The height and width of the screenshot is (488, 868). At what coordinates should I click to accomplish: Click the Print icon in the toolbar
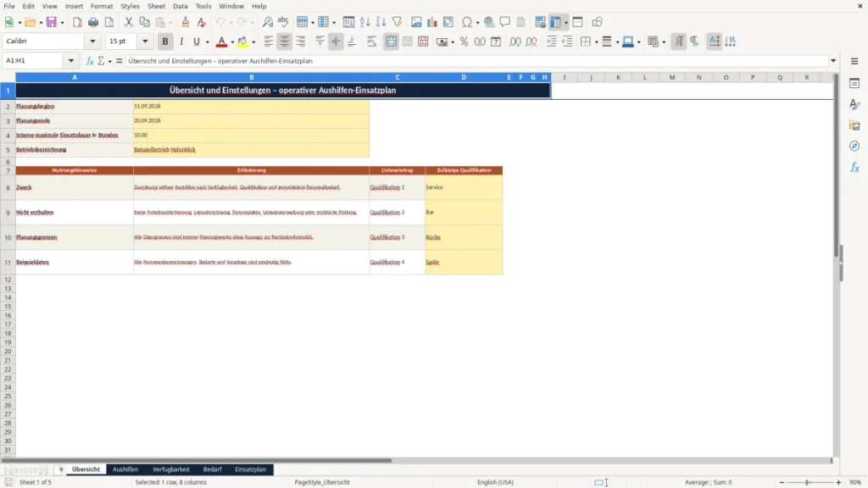(x=93, y=22)
